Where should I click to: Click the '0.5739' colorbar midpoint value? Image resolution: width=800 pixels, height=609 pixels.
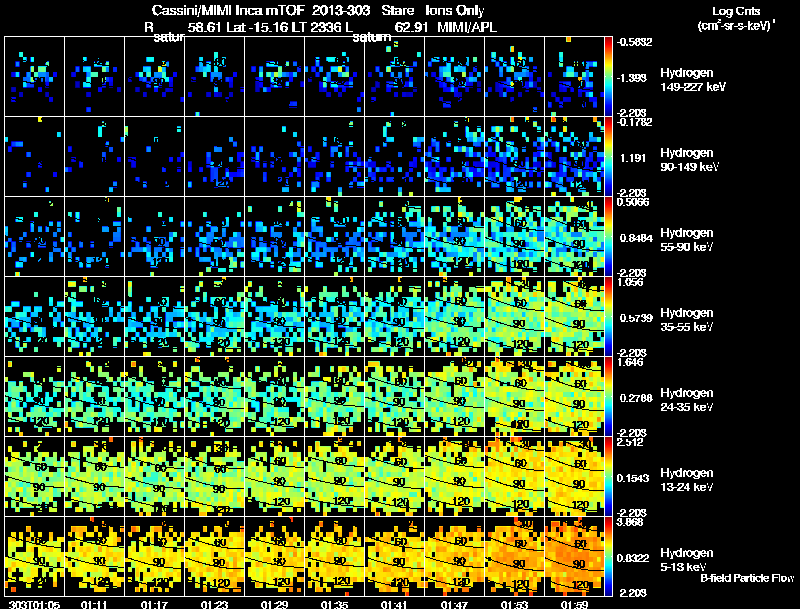coord(636,318)
